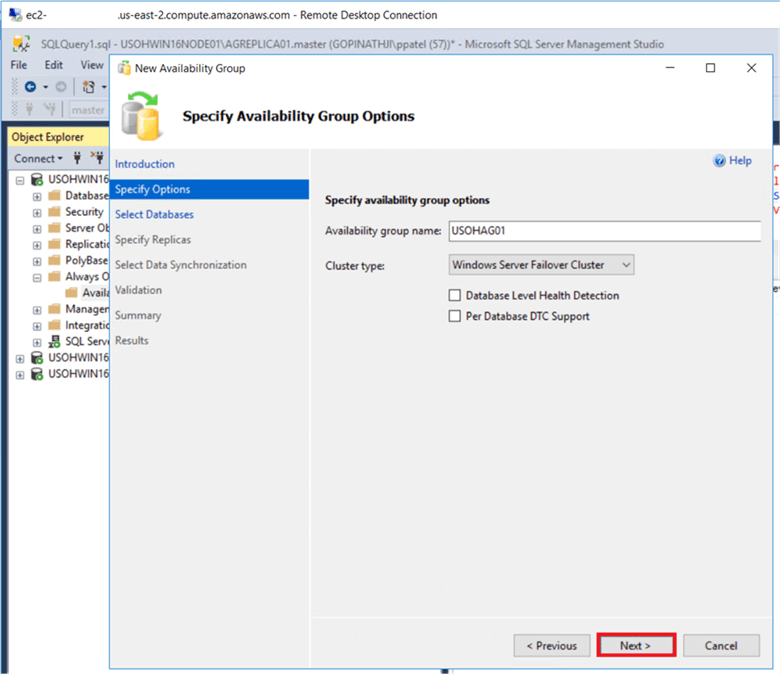Expand the Databases folder node
The height and width of the screenshot is (674, 780).
pos(37,196)
